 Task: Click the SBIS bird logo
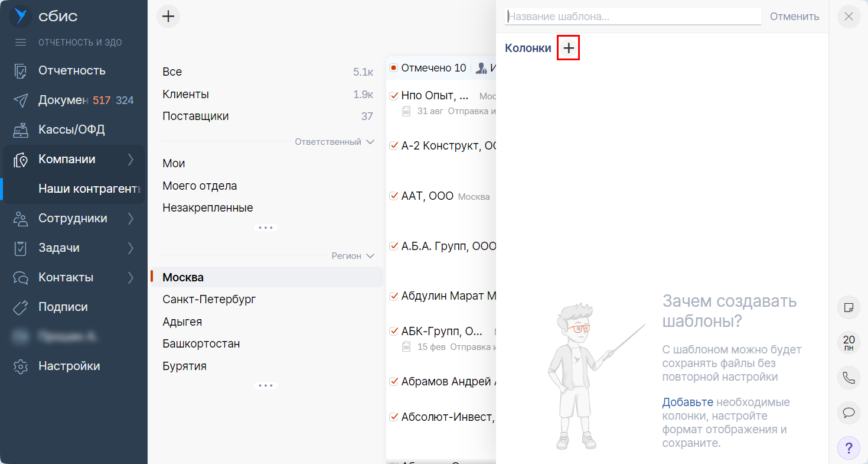pos(21,16)
